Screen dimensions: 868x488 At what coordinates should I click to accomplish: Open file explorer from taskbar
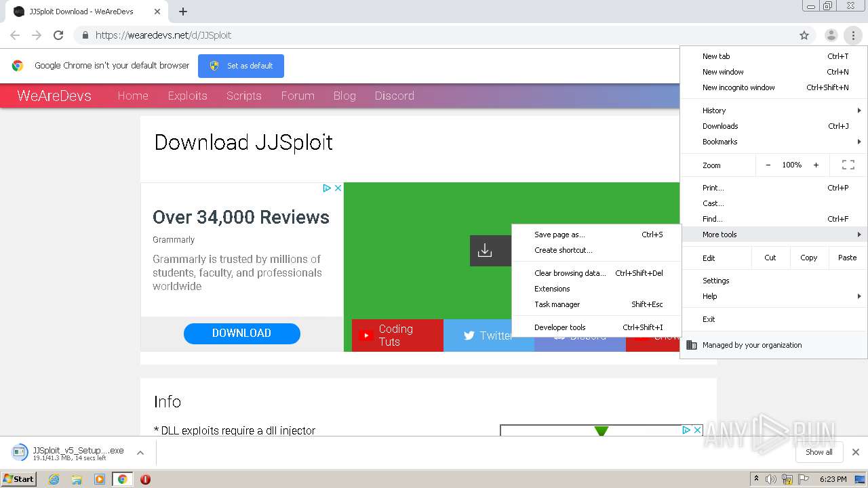pos(77,479)
